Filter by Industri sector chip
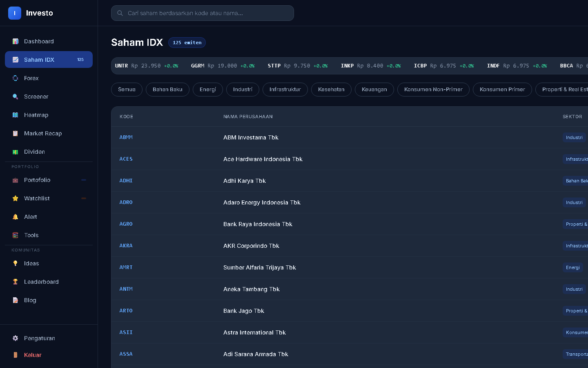 click(x=243, y=90)
